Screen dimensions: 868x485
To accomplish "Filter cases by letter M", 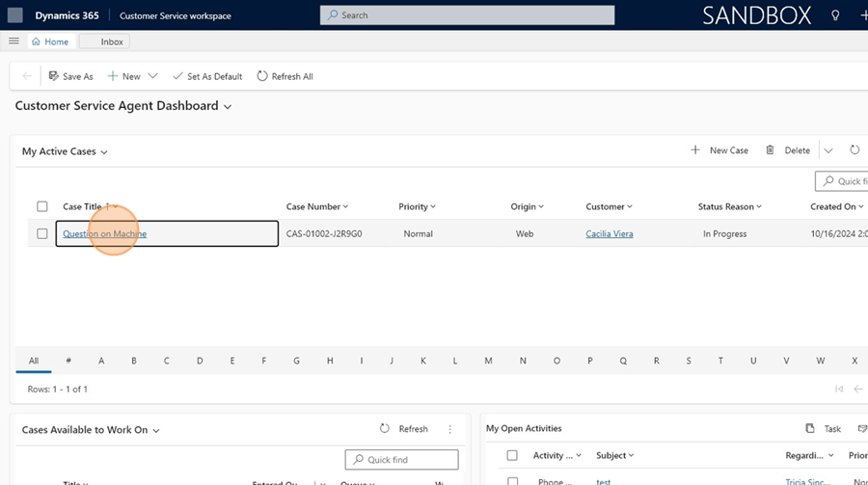I will point(488,361).
